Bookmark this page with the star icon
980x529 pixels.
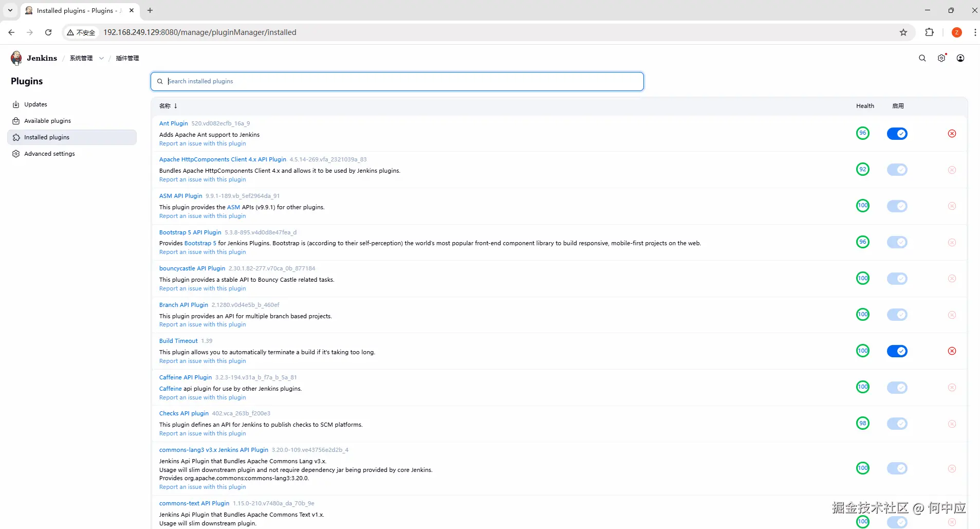coord(903,32)
